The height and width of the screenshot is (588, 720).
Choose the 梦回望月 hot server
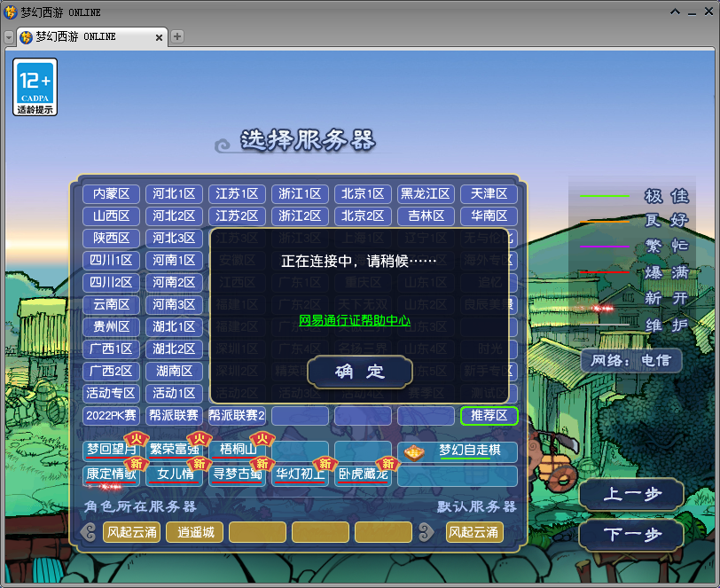110,451
